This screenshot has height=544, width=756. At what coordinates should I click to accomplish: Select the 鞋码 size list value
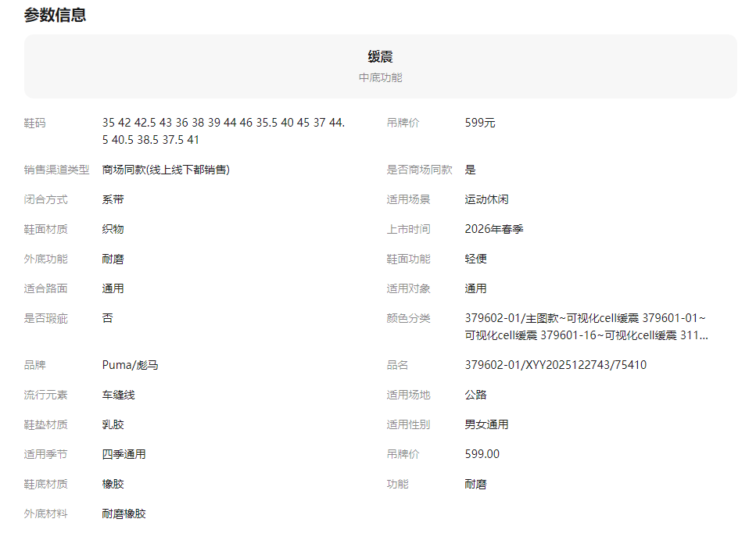point(224,131)
